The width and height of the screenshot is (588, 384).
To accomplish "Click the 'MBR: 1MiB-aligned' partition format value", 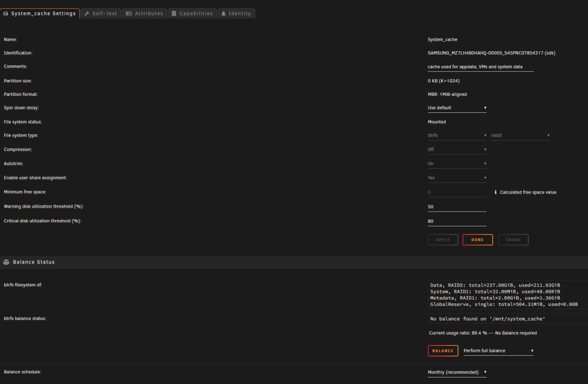I will [447, 95].
